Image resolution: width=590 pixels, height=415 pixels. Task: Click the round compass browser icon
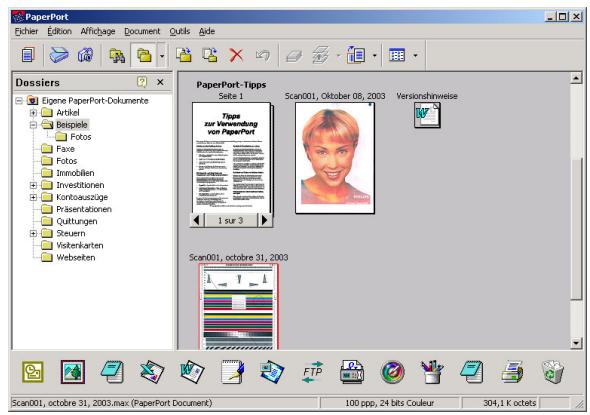(392, 372)
